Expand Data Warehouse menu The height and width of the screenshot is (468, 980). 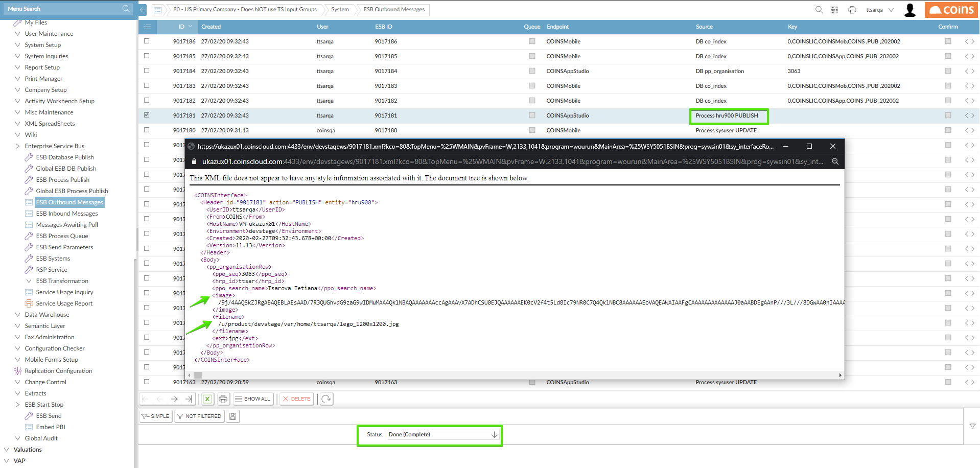pos(18,315)
